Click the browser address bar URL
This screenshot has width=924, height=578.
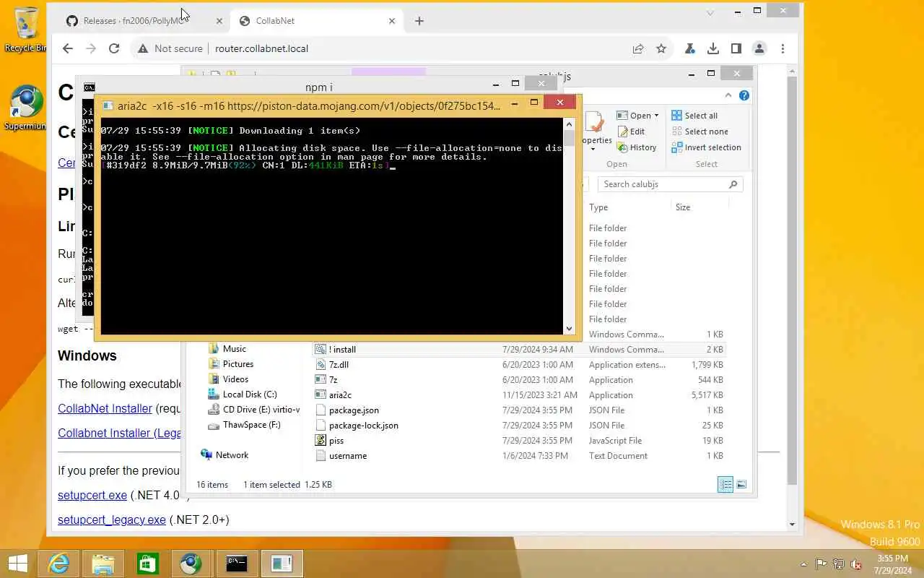pyautogui.click(x=261, y=48)
